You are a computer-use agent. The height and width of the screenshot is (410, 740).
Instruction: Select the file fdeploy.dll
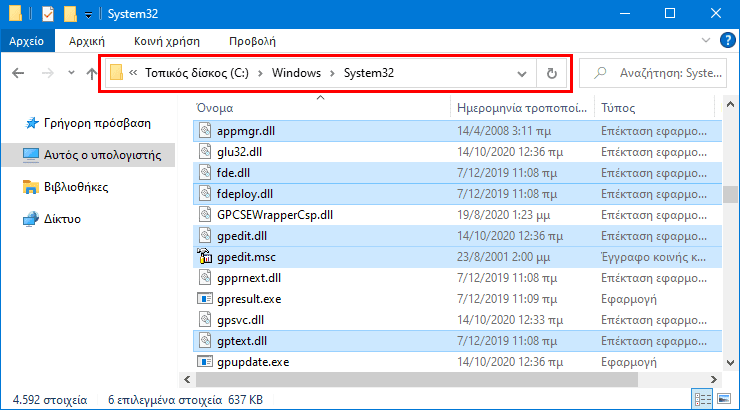pyautogui.click(x=457, y=194)
